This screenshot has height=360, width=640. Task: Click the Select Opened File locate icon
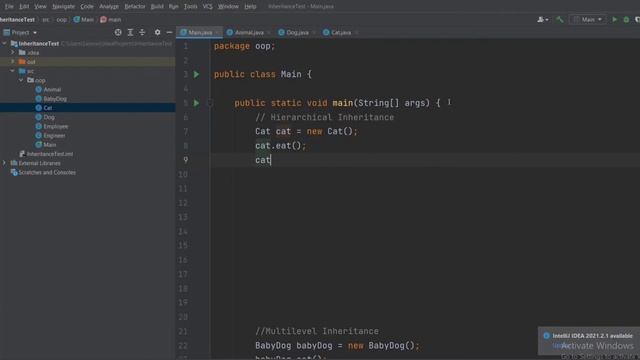pos(118,32)
